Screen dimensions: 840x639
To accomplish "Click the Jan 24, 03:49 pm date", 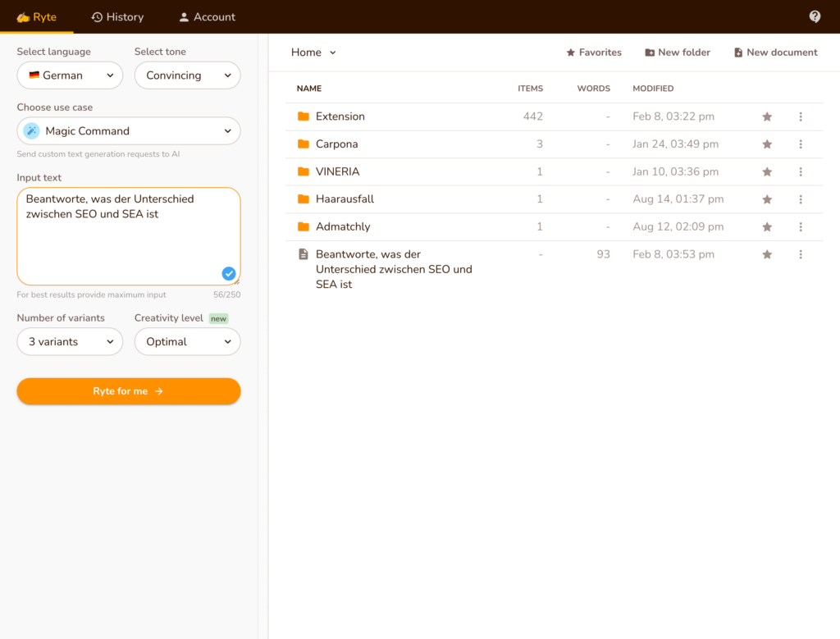I will [676, 144].
